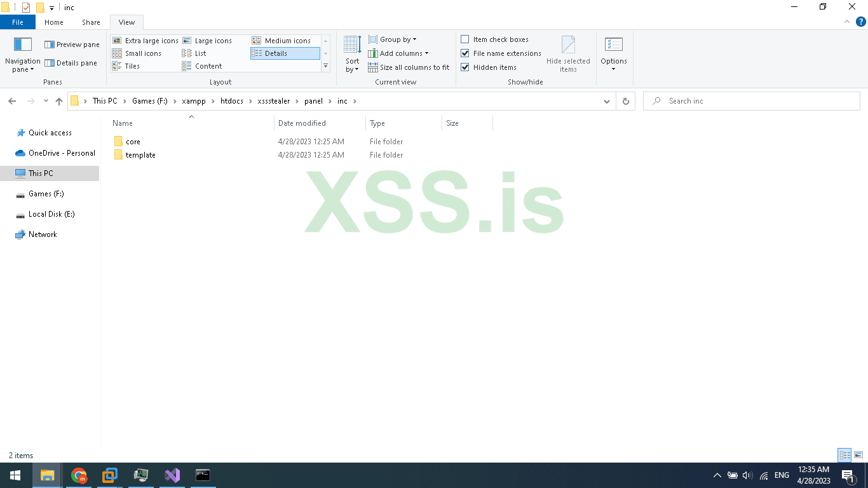Toggle the Preview pane
The width and height of the screenshot is (868, 488).
pyautogui.click(x=72, y=44)
